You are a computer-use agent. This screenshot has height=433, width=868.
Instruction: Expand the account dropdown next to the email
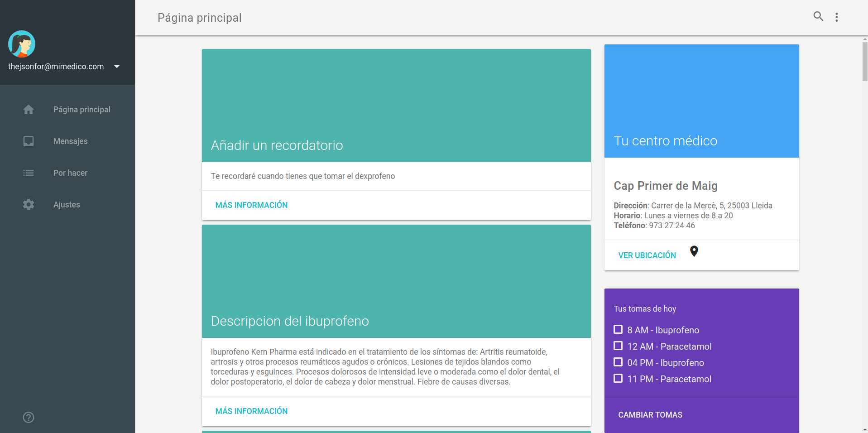tap(116, 66)
